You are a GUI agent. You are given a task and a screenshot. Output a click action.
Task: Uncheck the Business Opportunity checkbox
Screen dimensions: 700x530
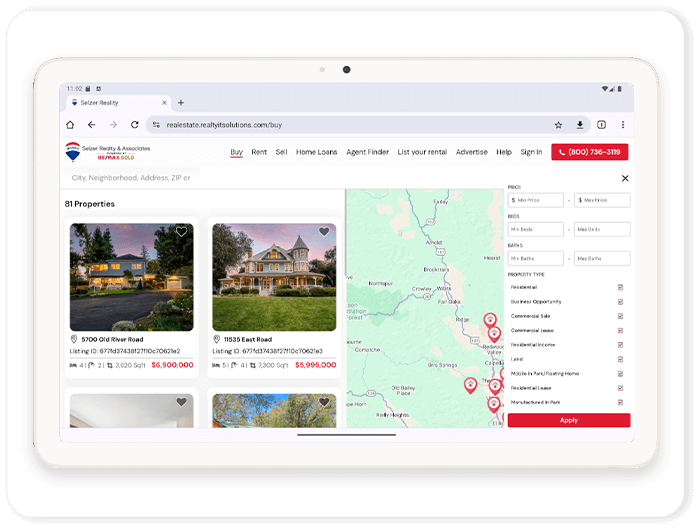620,302
